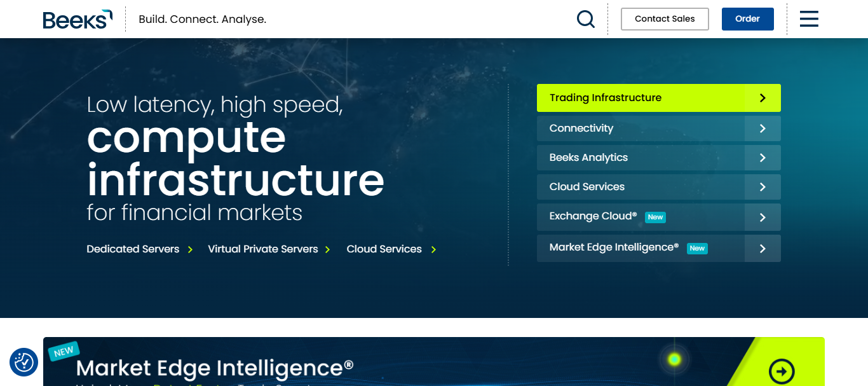Open Cloud Services link under headline
This screenshot has height=386, width=868.
384,249
